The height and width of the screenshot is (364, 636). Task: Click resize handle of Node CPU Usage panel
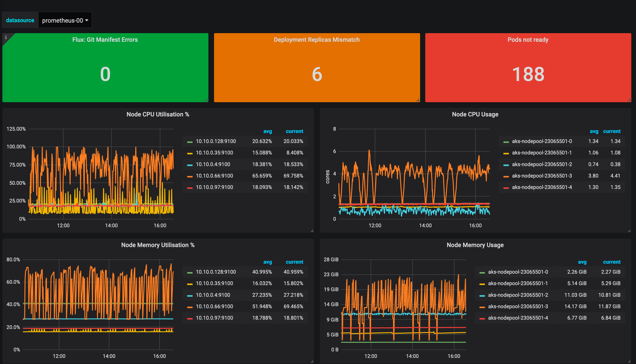point(629,231)
